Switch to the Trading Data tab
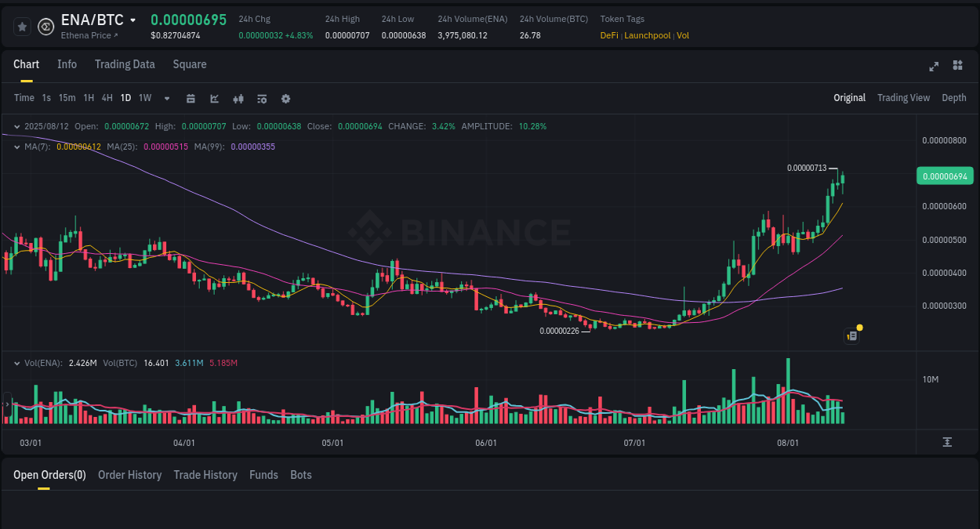The height and width of the screenshot is (529, 980). coord(125,64)
